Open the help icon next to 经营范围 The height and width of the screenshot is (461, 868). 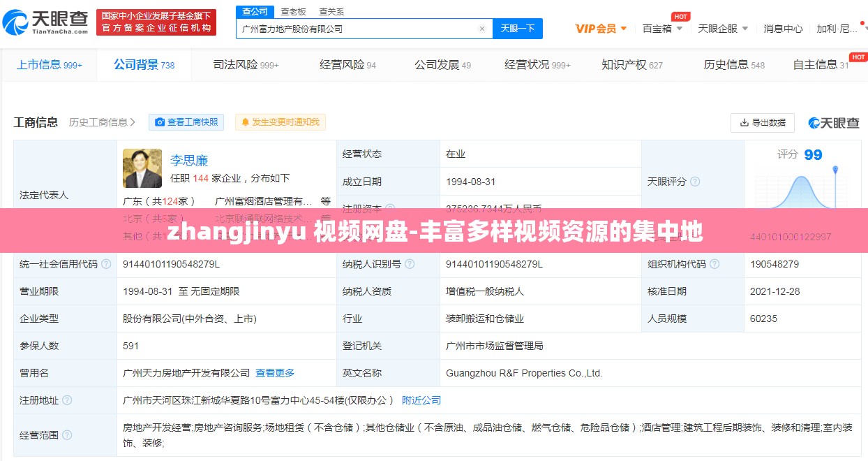[67, 434]
